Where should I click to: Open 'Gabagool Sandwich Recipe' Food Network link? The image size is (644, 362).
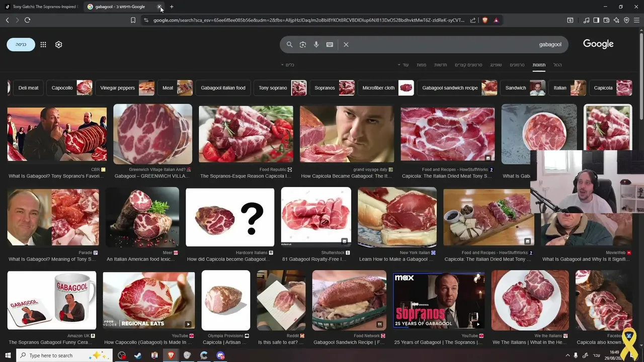click(349, 342)
